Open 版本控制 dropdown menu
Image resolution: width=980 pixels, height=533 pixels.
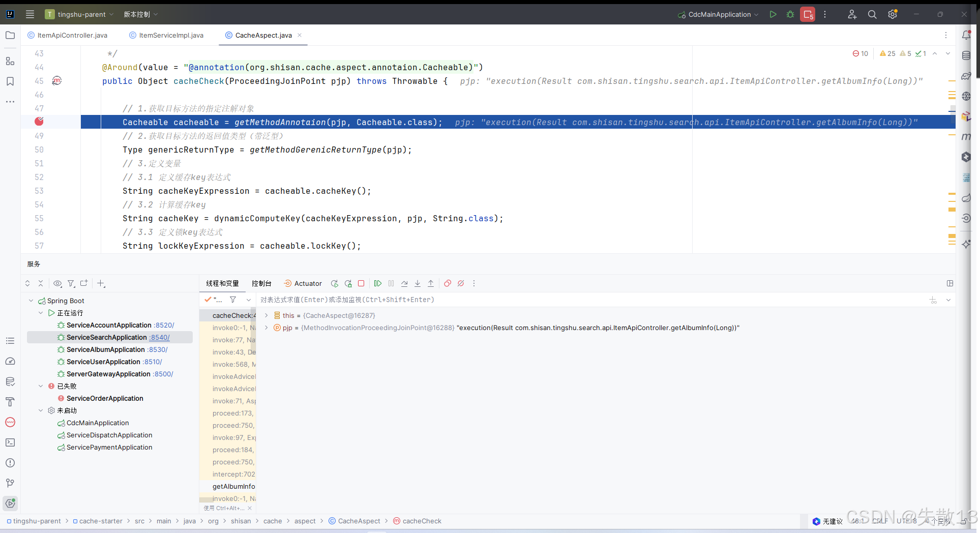coord(141,14)
